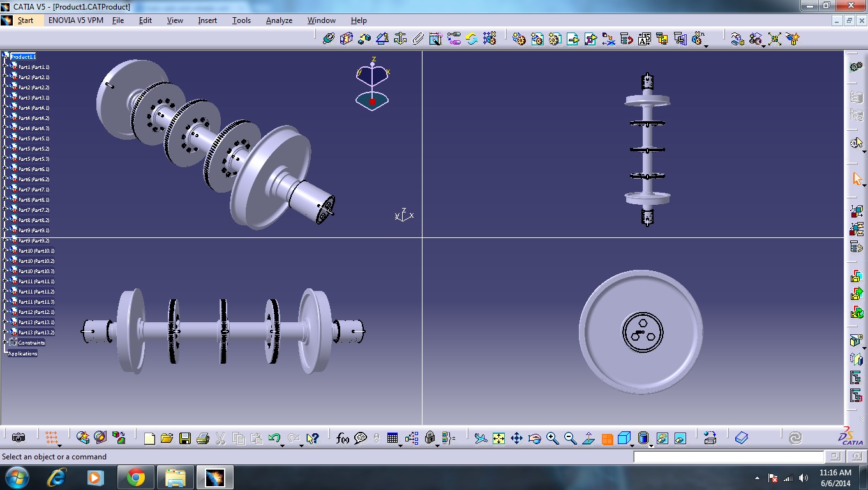This screenshot has height=490, width=868.
Task: Click the Fix Component anchor icon
Action: (x=400, y=39)
